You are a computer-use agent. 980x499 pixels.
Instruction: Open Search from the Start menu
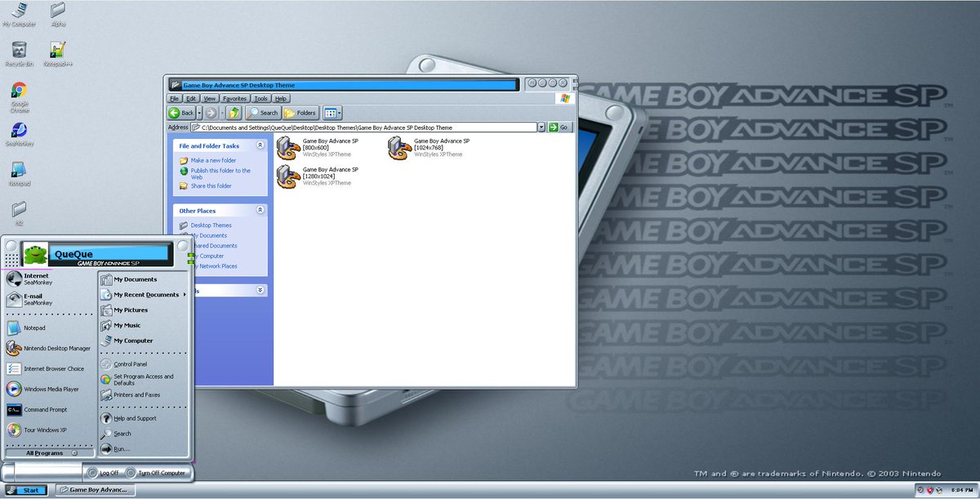(144, 434)
